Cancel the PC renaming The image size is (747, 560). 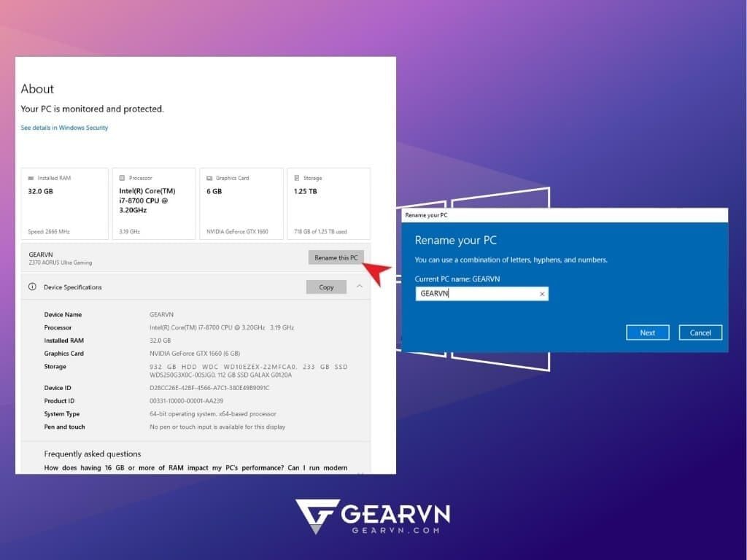700,332
